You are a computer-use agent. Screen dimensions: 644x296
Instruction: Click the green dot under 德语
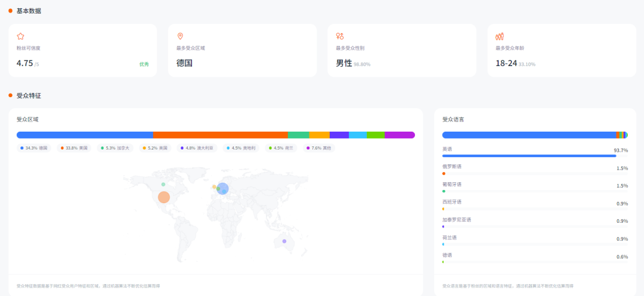click(442, 261)
